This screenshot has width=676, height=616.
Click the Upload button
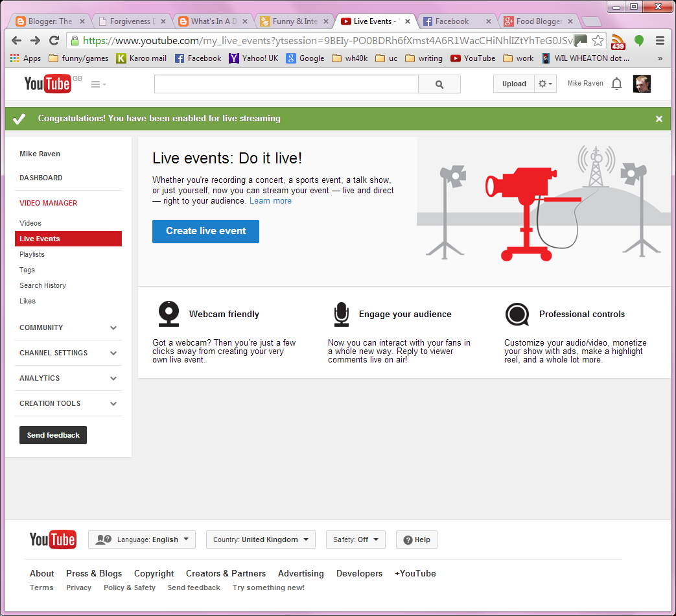(x=514, y=84)
